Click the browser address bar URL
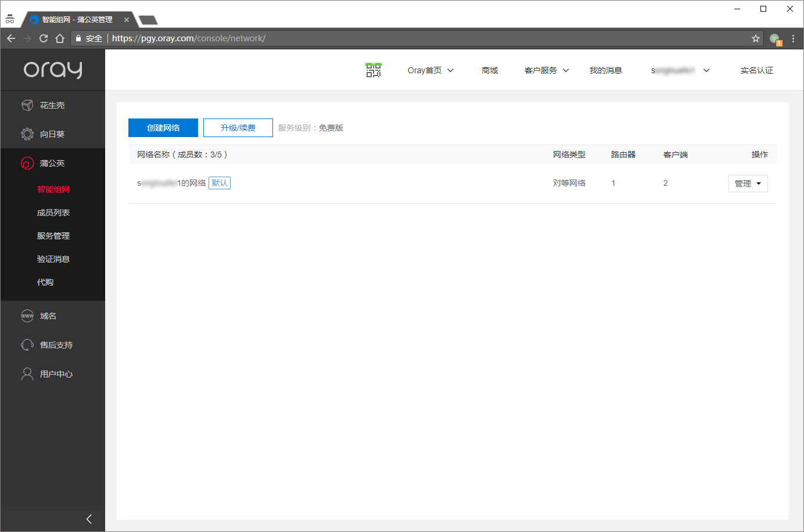Viewport: 804px width, 532px height. pos(189,38)
